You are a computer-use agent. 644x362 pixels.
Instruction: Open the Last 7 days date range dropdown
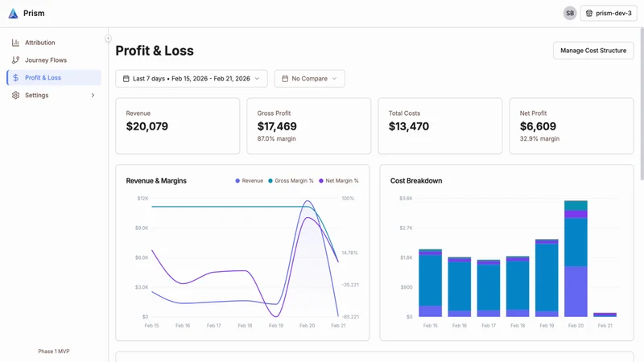tap(192, 78)
